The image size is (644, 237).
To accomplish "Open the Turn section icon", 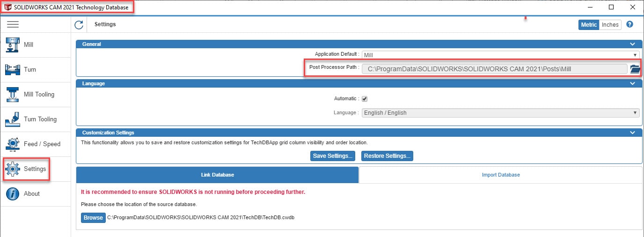I will coord(12,69).
